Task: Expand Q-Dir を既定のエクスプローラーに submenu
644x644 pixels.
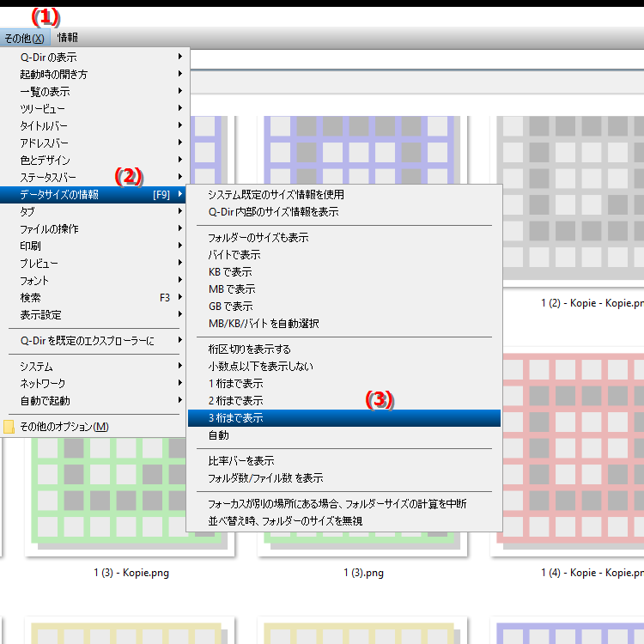Action: (94, 341)
